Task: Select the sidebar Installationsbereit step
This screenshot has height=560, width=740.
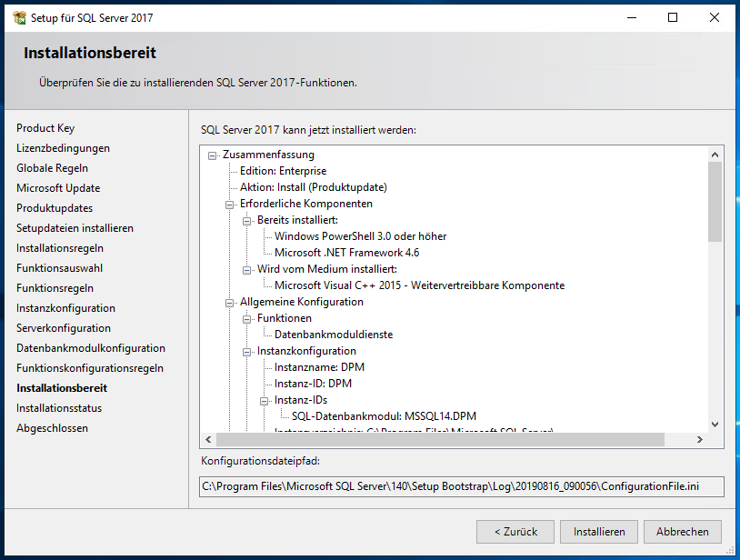Action: tap(62, 388)
